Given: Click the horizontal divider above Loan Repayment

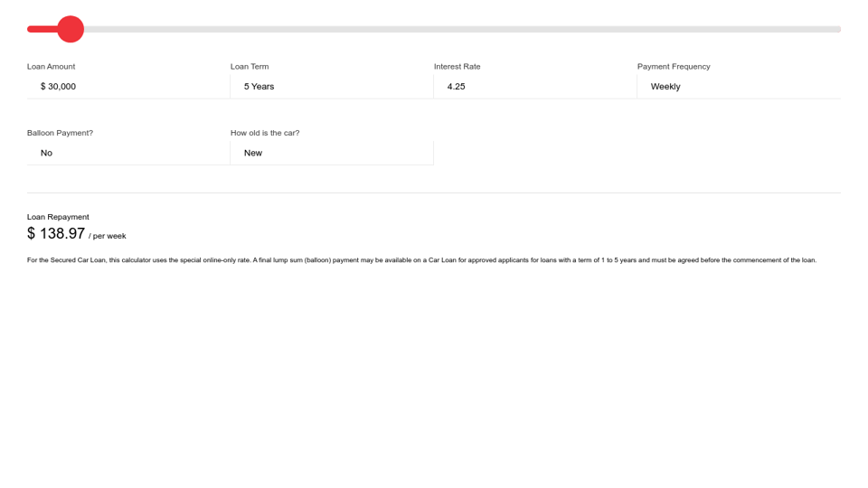Looking at the screenshot, I should 434,192.
